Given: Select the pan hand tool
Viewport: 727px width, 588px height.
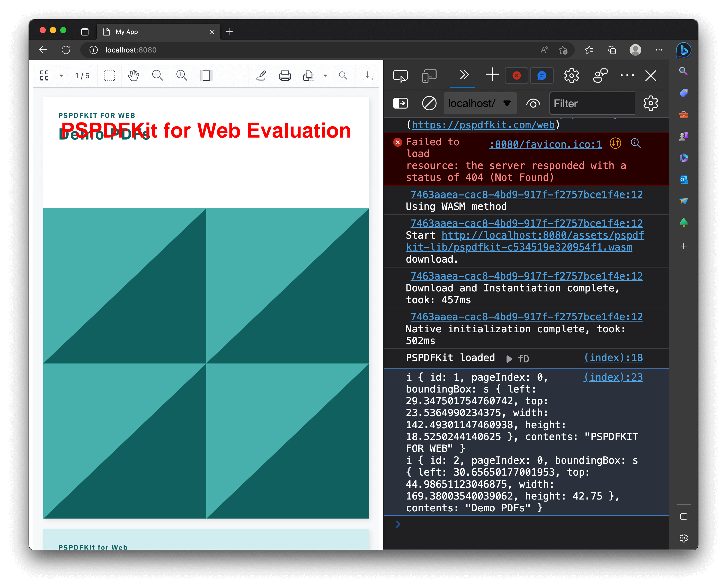Looking at the screenshot, I should click(134, 75).
